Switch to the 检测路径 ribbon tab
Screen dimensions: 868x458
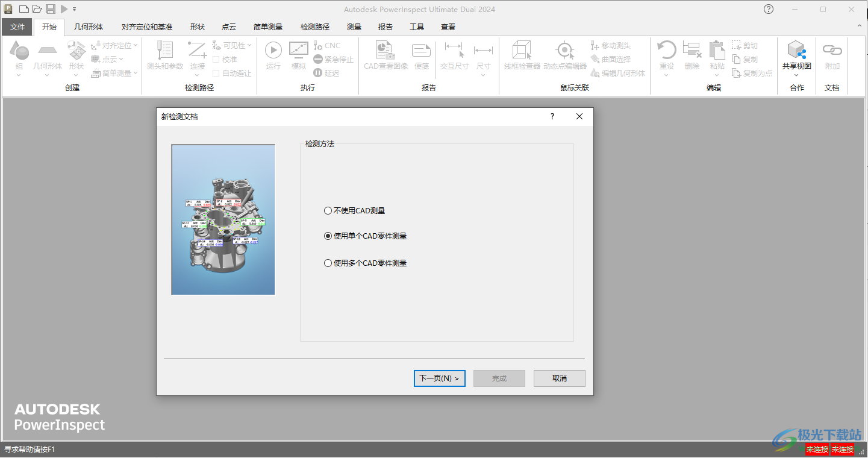[315, 27]
